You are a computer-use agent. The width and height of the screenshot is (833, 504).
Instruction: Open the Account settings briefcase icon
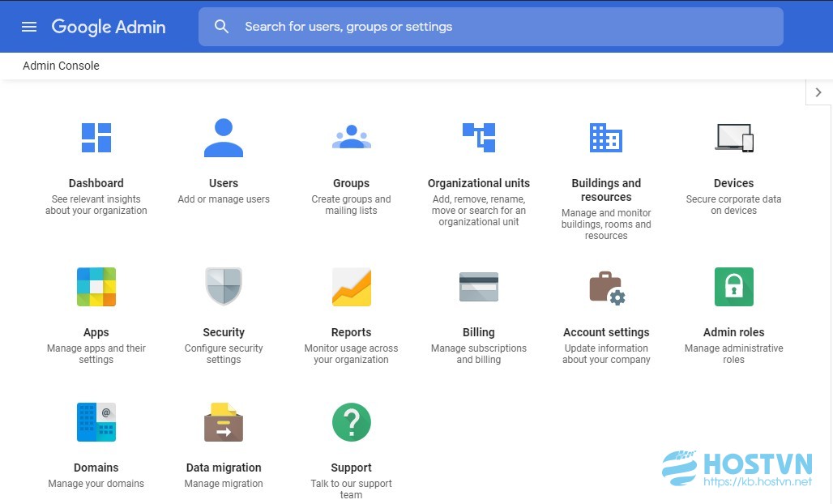pos(607,288)
